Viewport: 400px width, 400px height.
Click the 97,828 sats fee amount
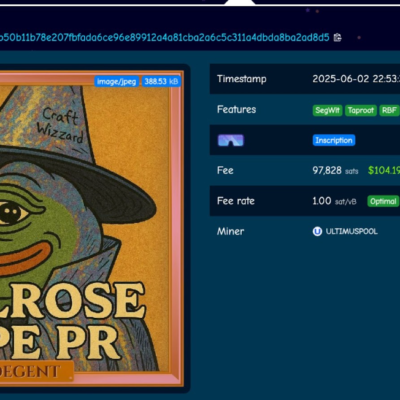335,171
